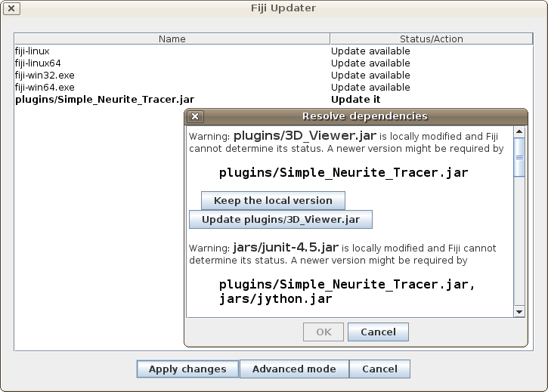Click plugins/3D_Viewer.jar warning text
The height and width of the screenshot is (392, 548).
point(305,135)
